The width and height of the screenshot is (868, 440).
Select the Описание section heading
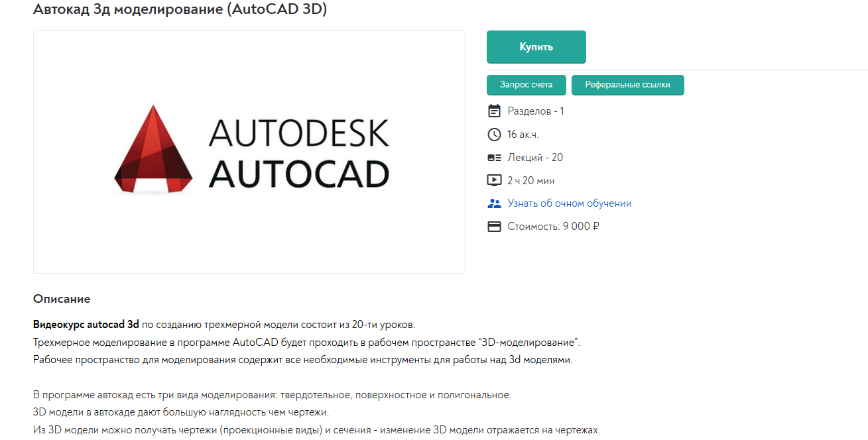(62, 299)
